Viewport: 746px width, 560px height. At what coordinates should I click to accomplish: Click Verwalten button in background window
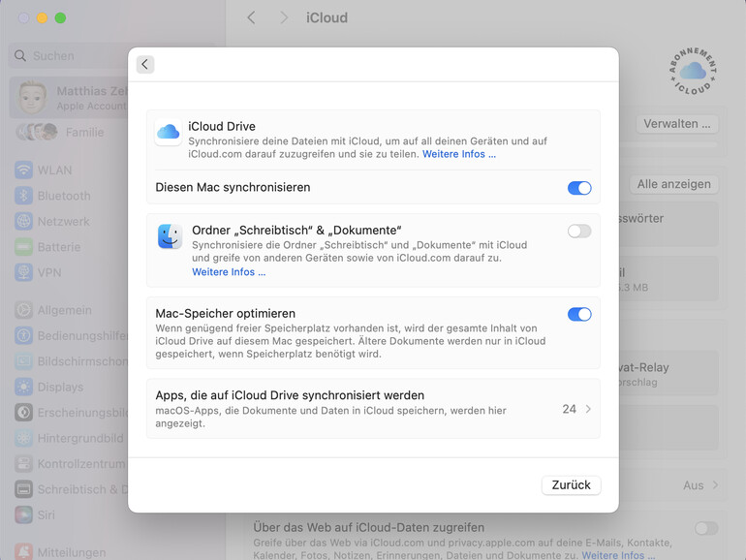point(676,124)
